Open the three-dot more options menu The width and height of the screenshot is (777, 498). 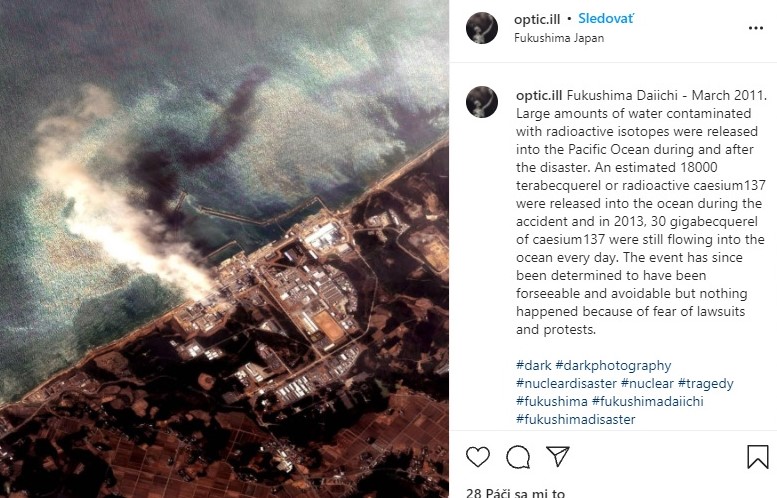pos(756,28)
